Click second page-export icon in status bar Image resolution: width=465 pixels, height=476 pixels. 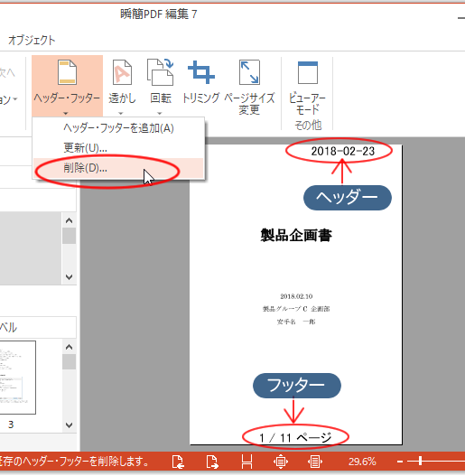click(212, 462)
